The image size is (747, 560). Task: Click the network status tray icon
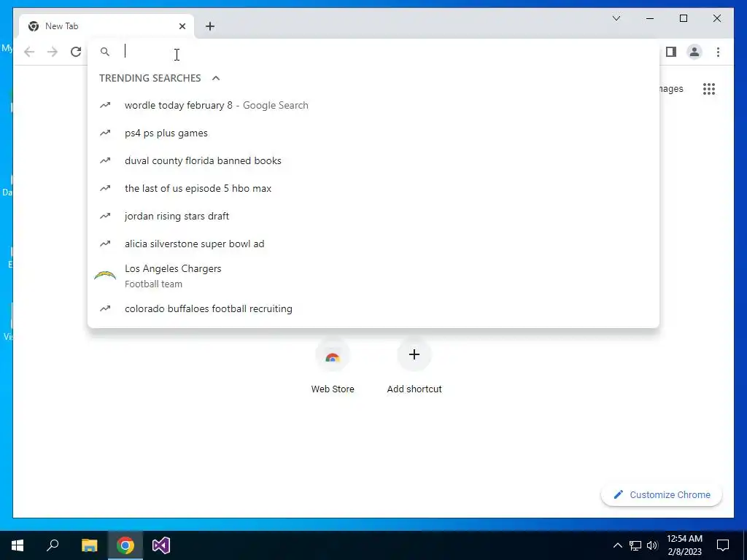(635, 545)
